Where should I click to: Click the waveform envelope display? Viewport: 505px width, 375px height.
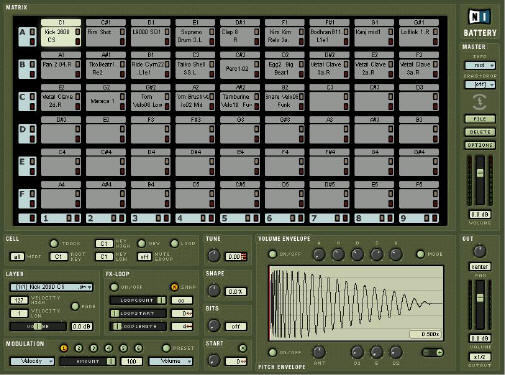(356, 303)
